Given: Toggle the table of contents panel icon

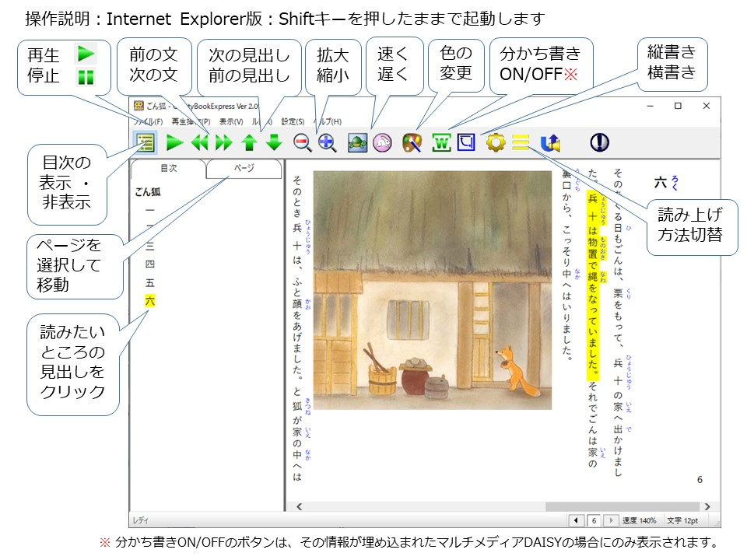Looking at the screenshot, I should coord(145,142).
